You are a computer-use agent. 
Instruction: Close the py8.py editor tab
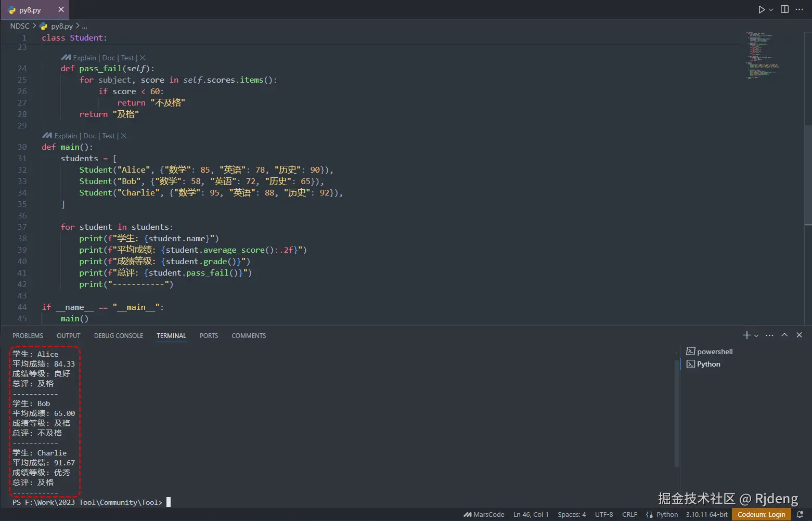61,9
